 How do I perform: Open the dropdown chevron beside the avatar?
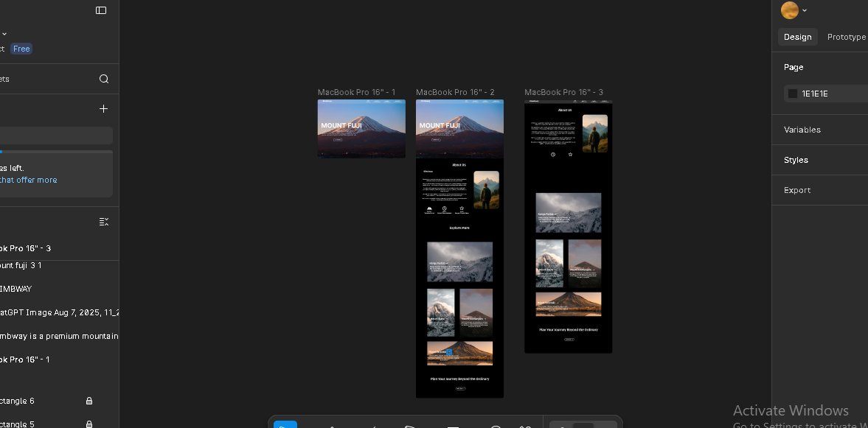pyautogui.click(x=805, y=10)
